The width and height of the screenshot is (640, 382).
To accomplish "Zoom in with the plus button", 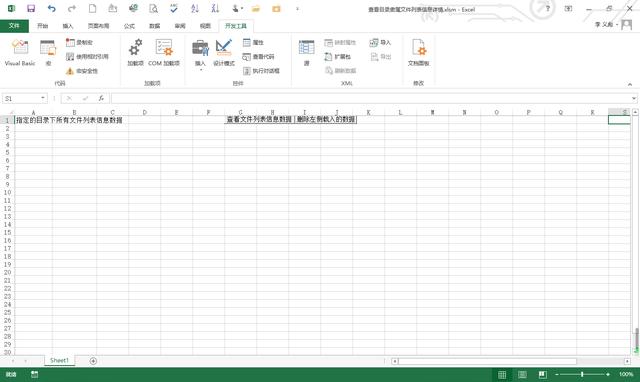I will [608, 374].
